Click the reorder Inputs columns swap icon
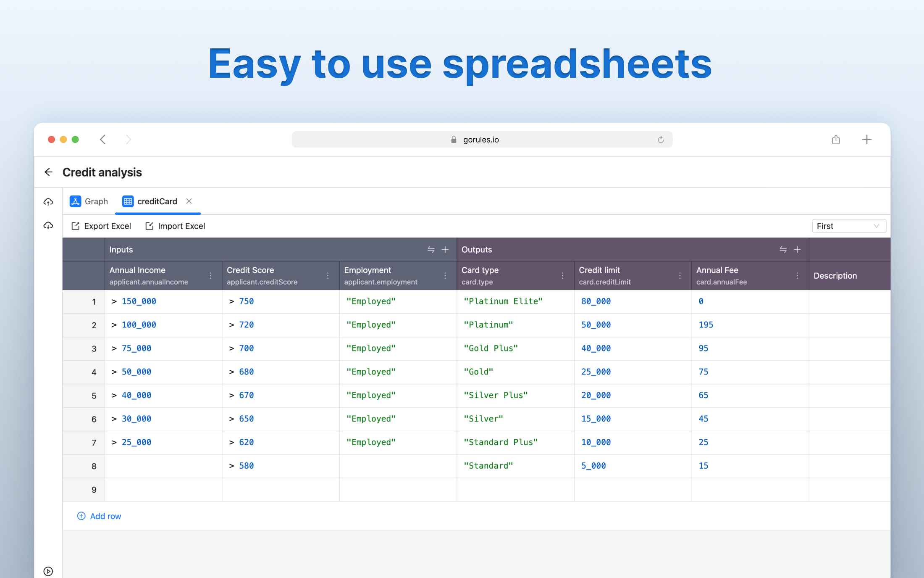Image resolution: width=924 pixels, height=578 pixels. coord(431,250)
